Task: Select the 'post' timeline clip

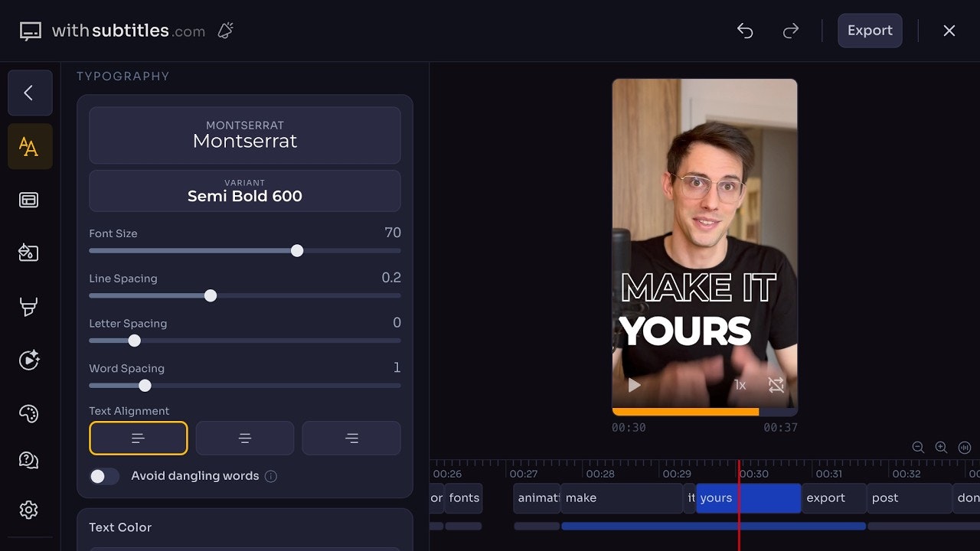Action: click(x=910, y=498)
